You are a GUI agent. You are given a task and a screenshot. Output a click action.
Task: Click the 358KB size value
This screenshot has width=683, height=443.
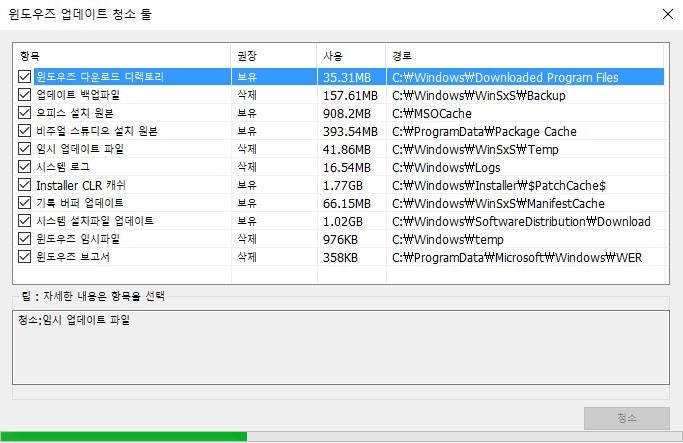(x=340, y=257)
